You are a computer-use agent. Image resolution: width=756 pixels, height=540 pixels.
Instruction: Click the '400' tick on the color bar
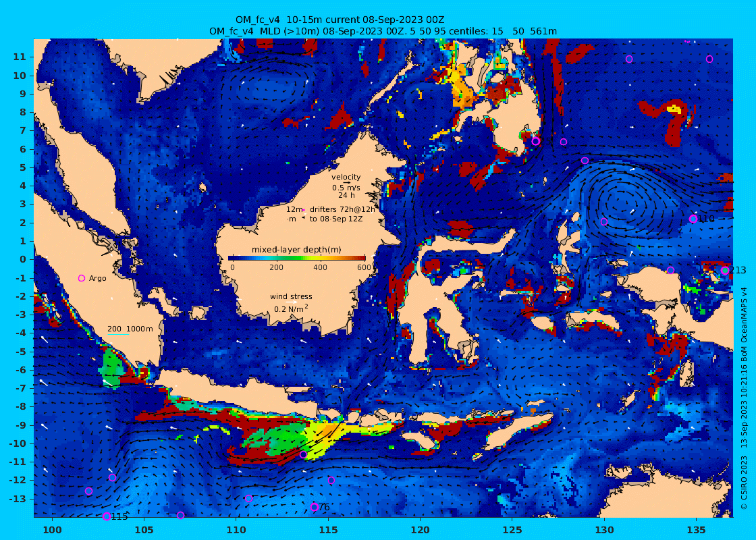[320, 267]
